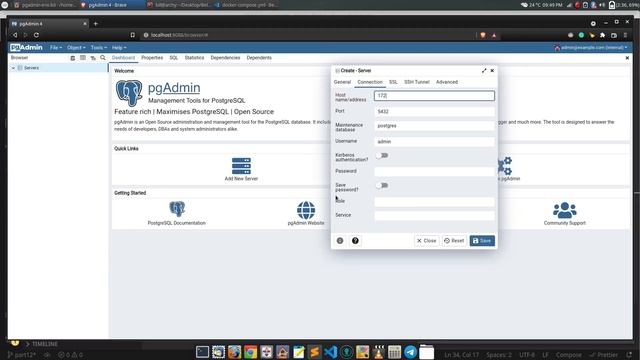Open the Help menu
This screenshot has width=640, height=360.
tap(119, 48)
